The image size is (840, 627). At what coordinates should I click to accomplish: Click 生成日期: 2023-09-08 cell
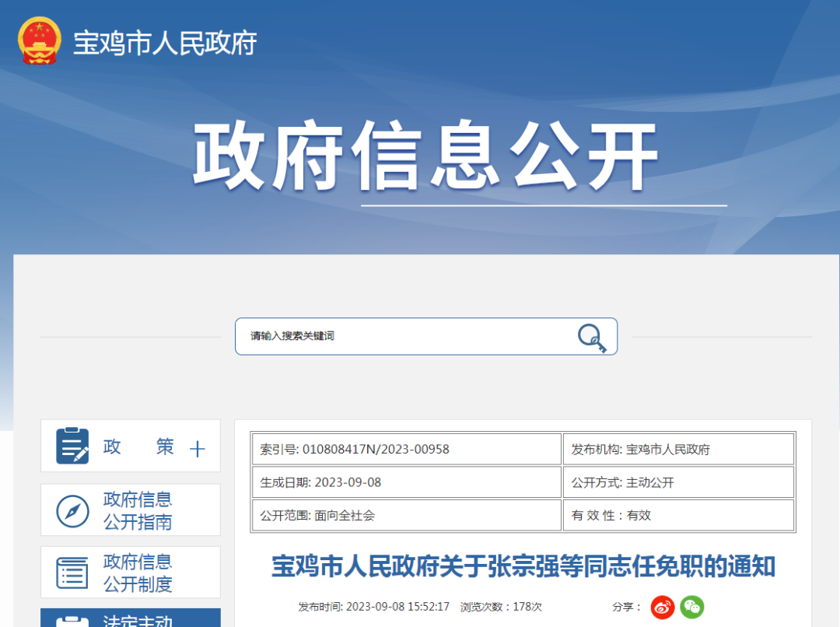point(407,482)
